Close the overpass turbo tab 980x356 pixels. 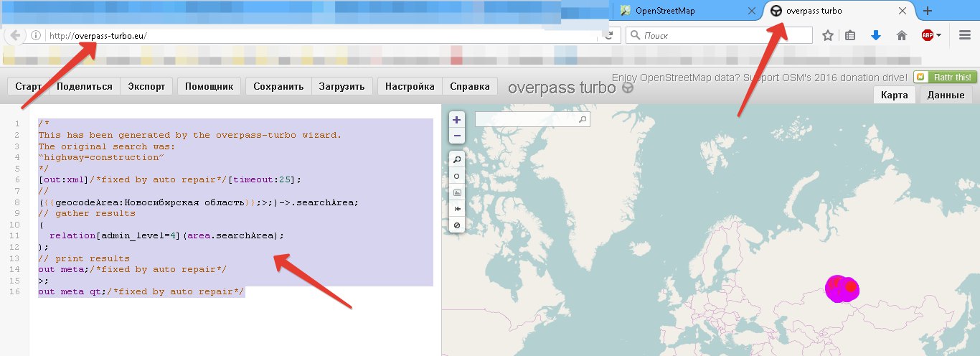902,11
